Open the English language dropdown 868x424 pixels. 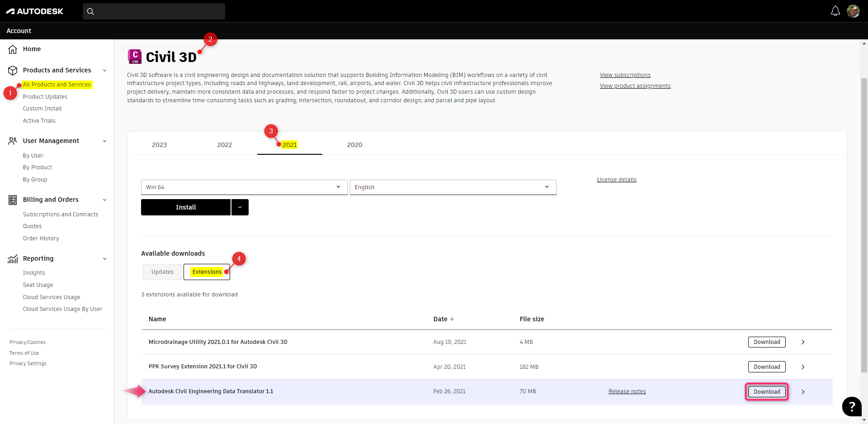click(453, 187)
